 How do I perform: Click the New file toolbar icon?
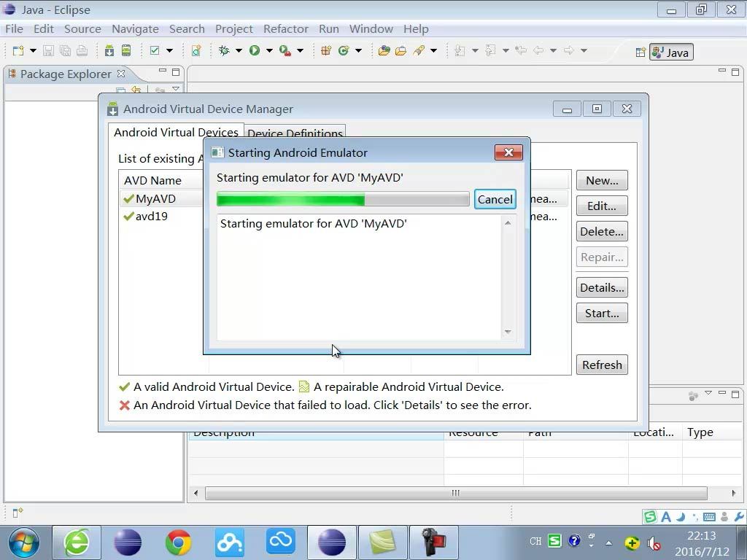coord(18,50)
